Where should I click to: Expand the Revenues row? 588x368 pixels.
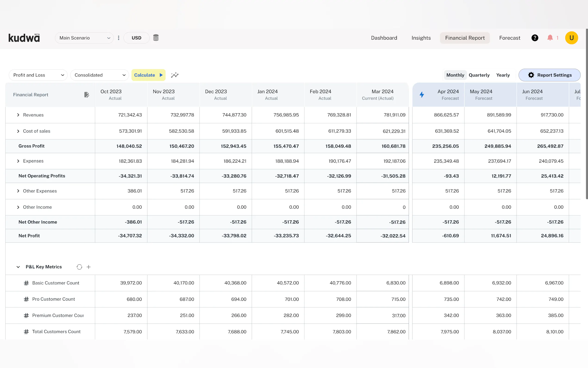click(x=18, y=115)
